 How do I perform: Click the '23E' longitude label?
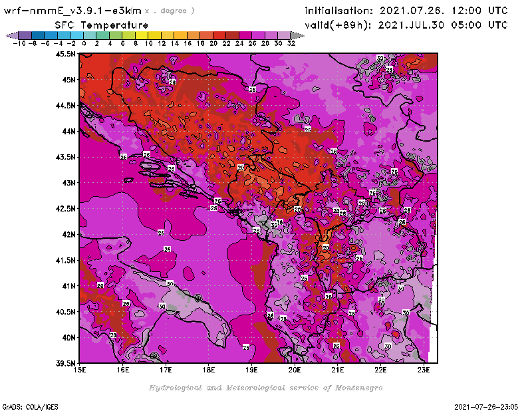pos(424,370)
